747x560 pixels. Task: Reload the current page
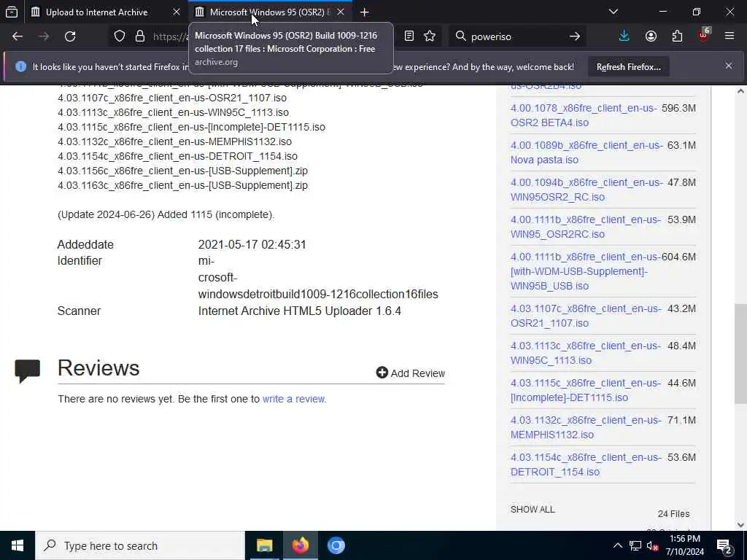pos(70,36)
